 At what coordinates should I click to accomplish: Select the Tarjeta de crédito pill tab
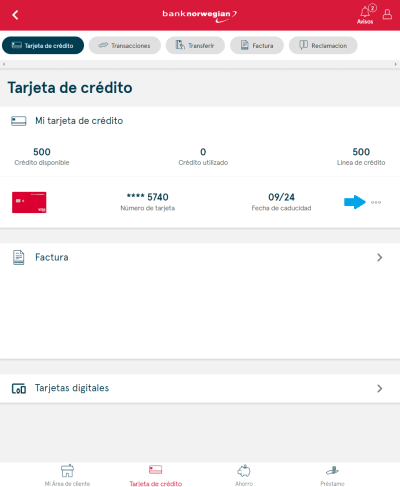[x=43, y=45]
